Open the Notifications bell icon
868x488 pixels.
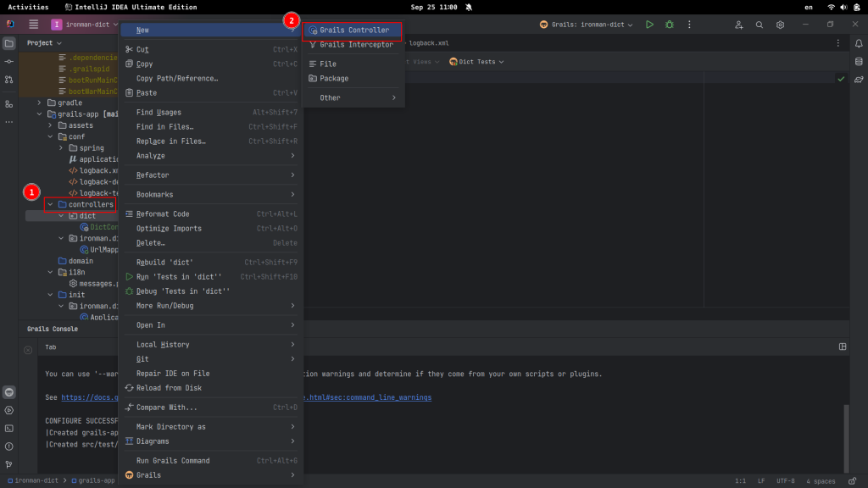coord(859,43)
